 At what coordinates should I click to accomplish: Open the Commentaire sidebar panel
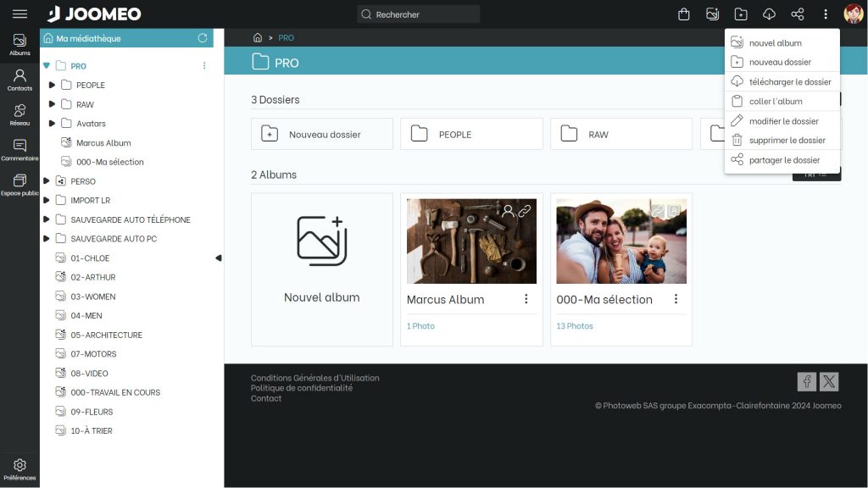(x=19, y=150)
